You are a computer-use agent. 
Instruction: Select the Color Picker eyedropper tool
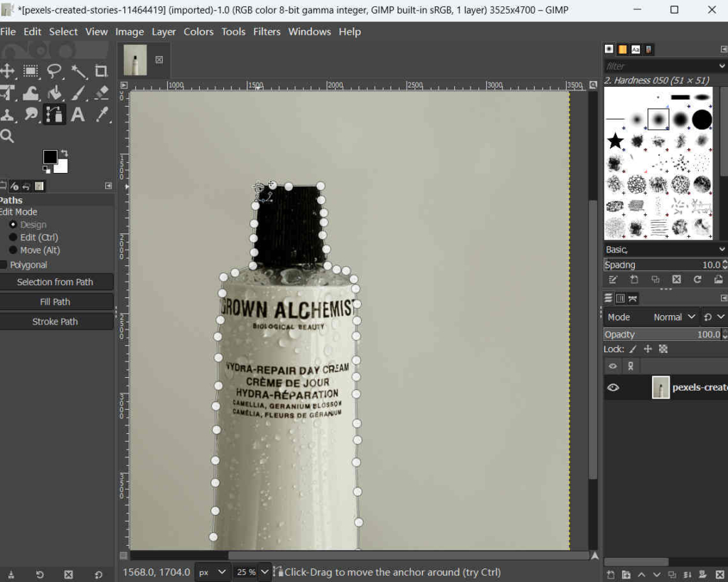pyautogui.click(x=101, y=114)
